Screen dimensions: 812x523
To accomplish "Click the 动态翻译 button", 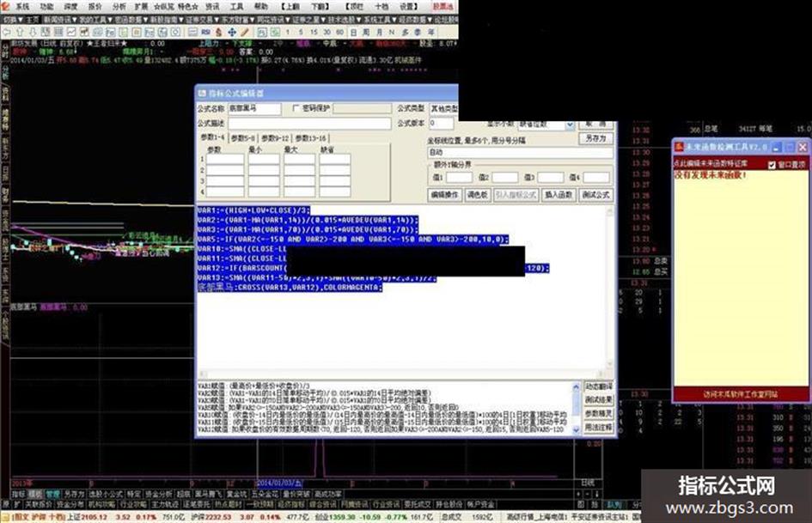I will [x=599, y=386].
